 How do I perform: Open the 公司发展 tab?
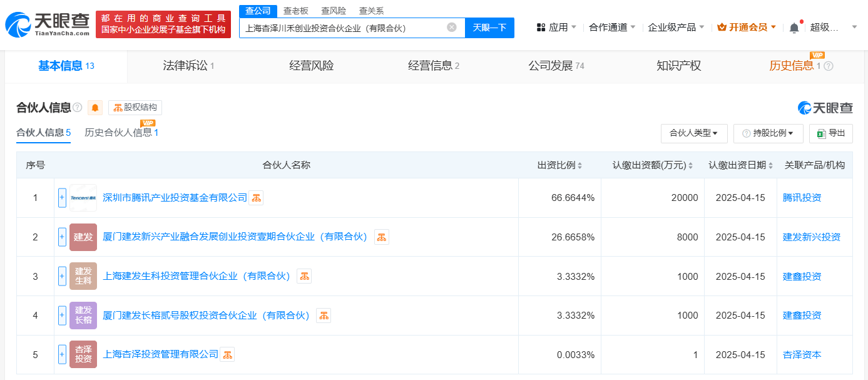[x=556, y=66]
